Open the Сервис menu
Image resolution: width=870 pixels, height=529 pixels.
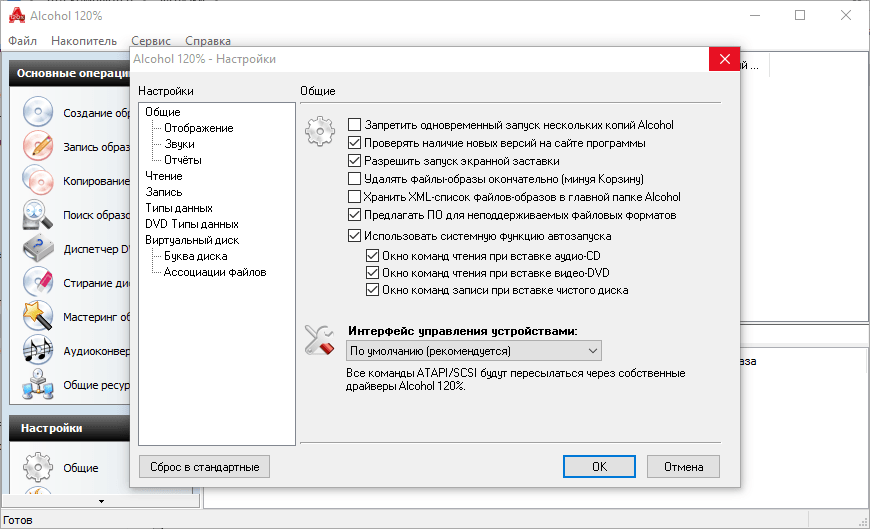pyautogui.click(x=151, y=41)
